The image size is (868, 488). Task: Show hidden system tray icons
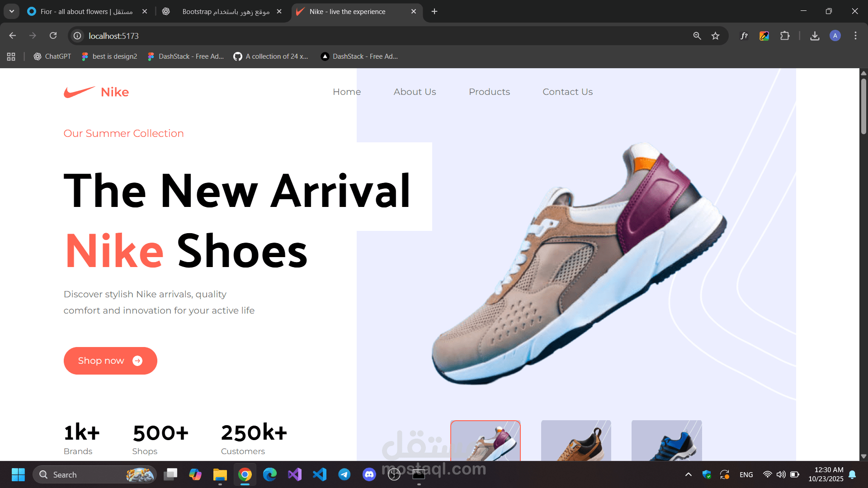click(x=688, y=474)
